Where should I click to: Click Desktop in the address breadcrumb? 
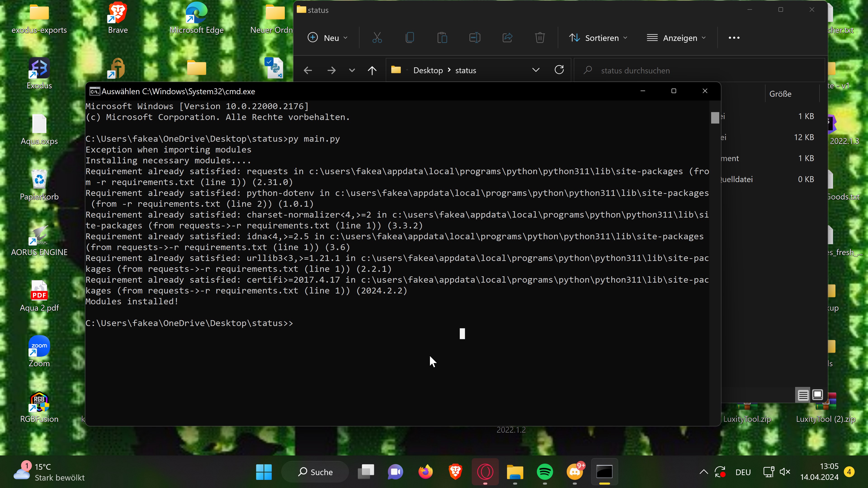(428, 70)
